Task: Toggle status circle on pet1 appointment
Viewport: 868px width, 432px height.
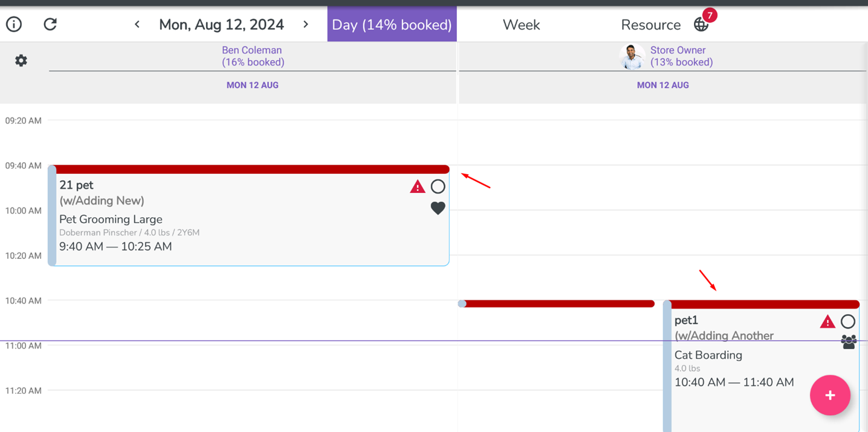Action: [848, 321]
